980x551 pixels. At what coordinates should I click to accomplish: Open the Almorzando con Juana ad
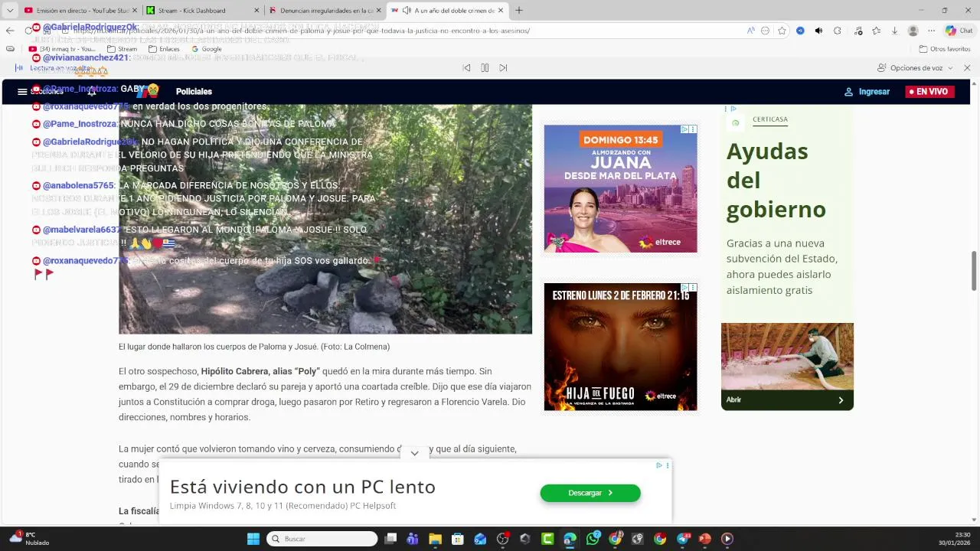tap(620, 189)
